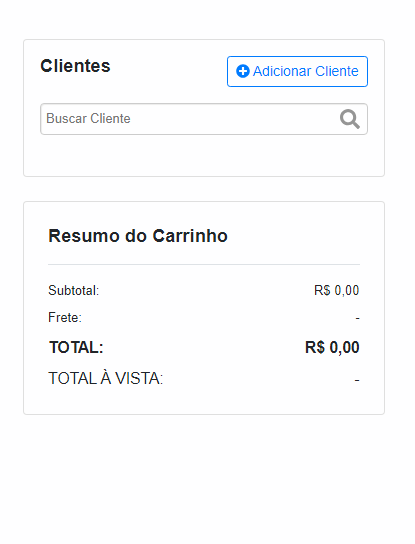Click the bold TOTAL R$ 0,00 amount
The height and width of the screenshot is (544, 415).
tap(332, 347)
